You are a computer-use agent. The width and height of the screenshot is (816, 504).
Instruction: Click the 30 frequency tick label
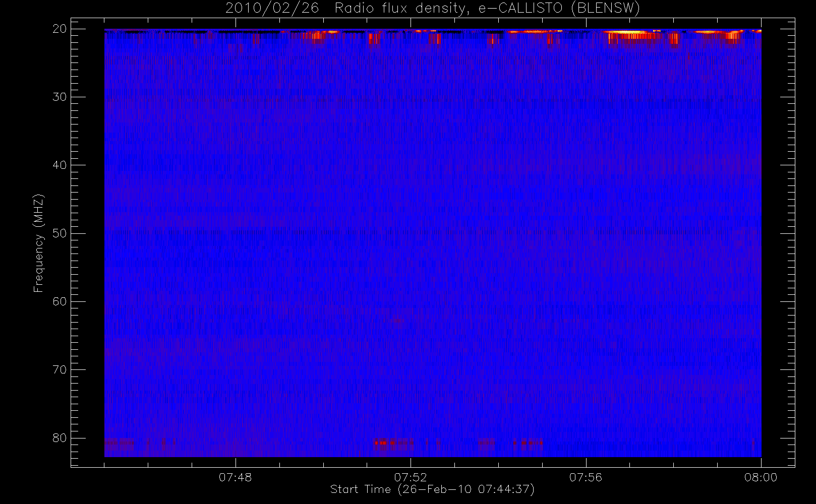pos(60,97)
